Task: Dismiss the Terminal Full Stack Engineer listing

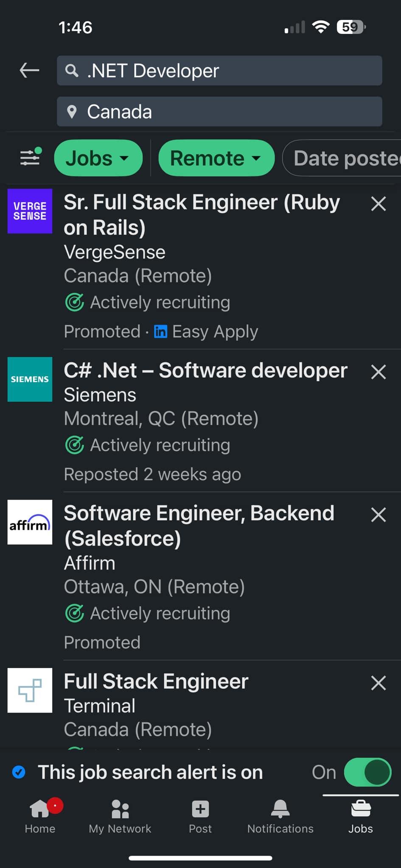Action: pos(378,683)
